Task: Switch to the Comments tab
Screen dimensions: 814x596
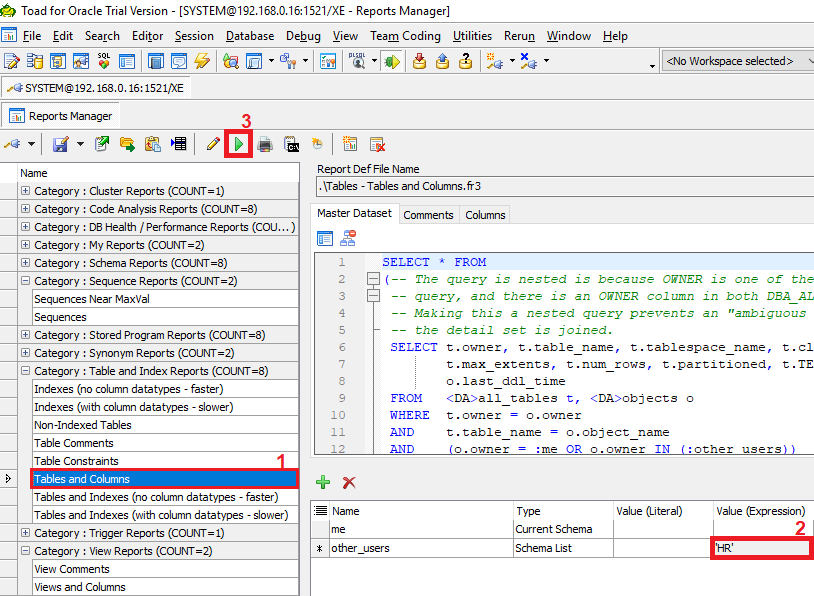Action: click(x=428, y=215)
